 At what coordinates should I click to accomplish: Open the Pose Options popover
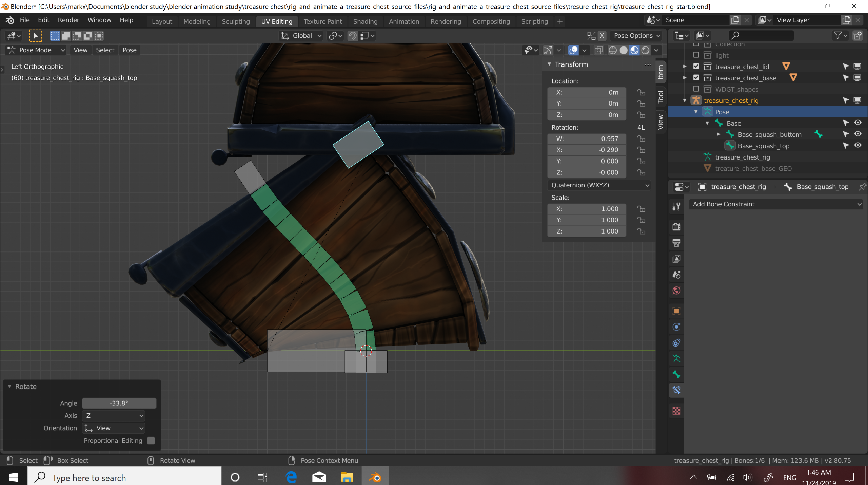tap(637, 36)
